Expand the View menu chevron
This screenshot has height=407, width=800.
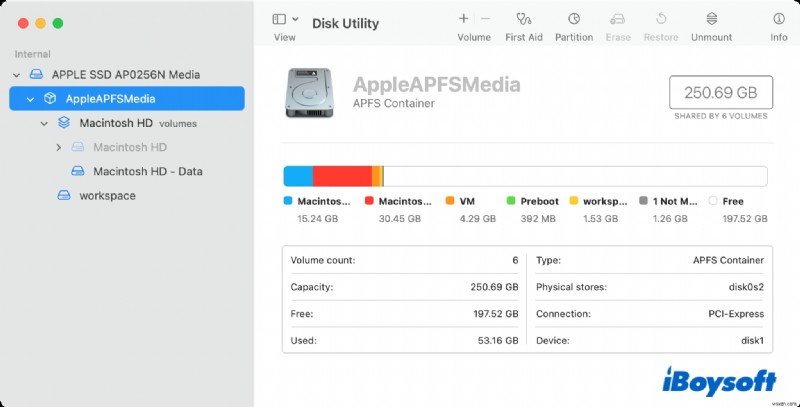click(295, 19)
